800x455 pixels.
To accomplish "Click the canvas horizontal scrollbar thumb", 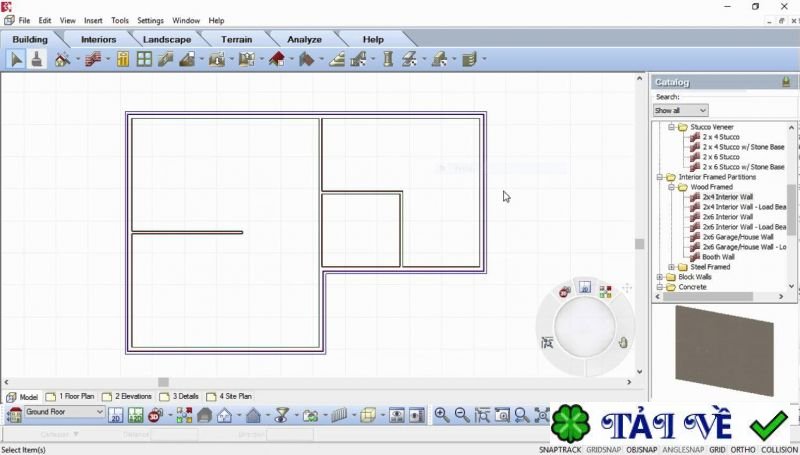I will tap(163, 382).
